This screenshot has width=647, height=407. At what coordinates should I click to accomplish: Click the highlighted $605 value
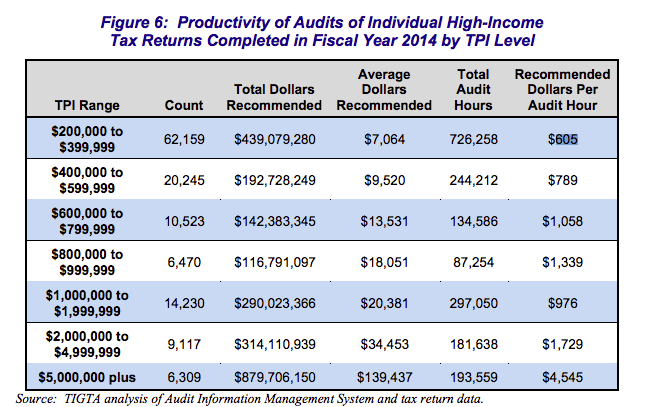[564, 140]
